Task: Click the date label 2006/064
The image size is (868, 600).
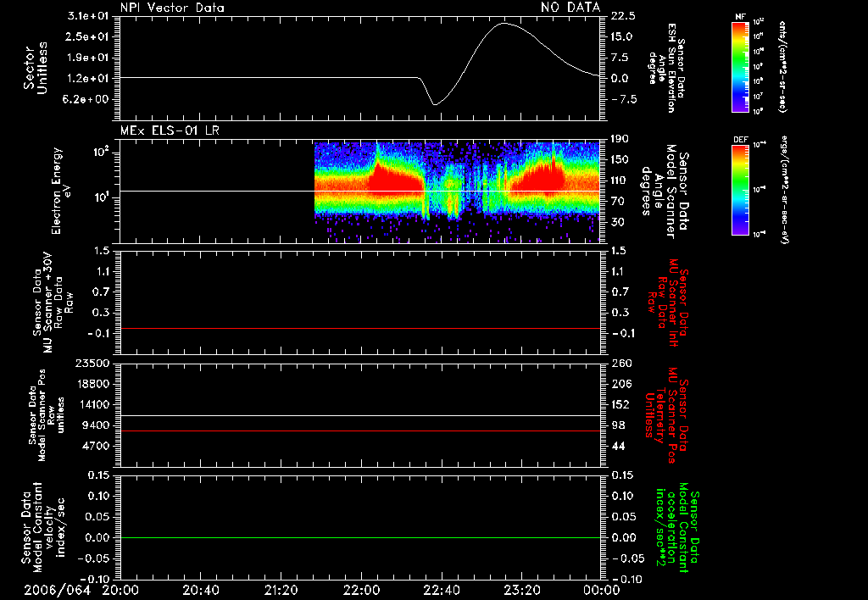Action: (x=57, y=590)
